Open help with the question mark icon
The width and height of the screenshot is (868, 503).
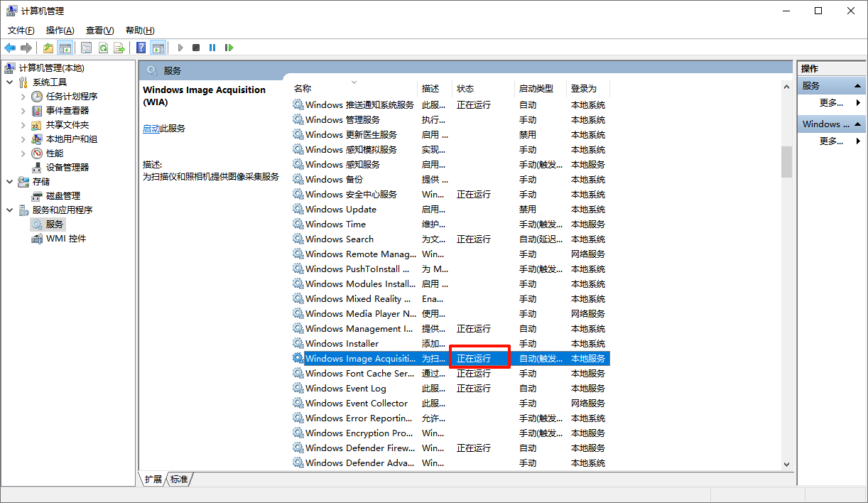point(141,48)
